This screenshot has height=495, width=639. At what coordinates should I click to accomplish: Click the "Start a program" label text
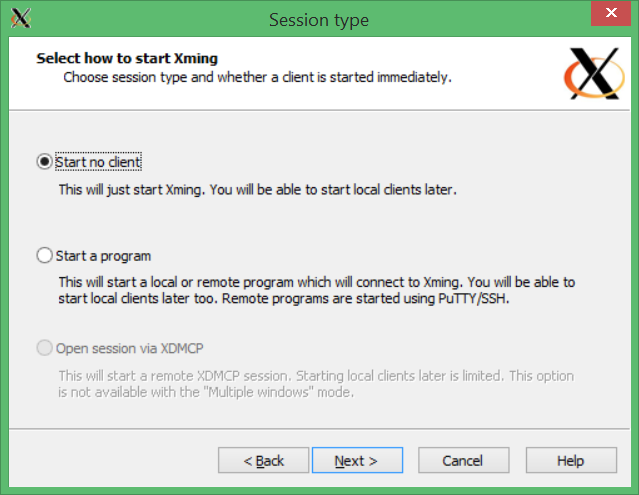pos(103,256)
